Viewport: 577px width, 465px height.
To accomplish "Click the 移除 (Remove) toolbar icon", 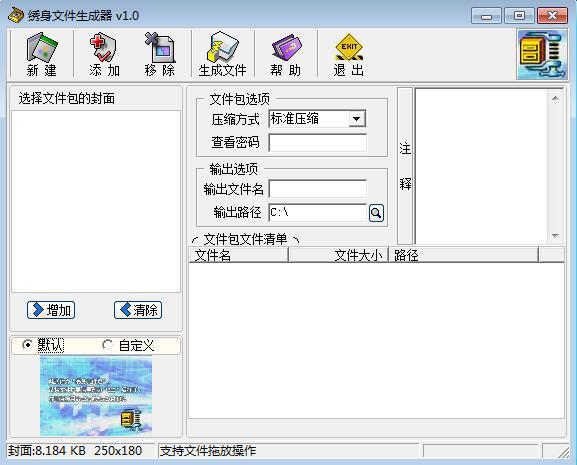I will coord(159,47).
